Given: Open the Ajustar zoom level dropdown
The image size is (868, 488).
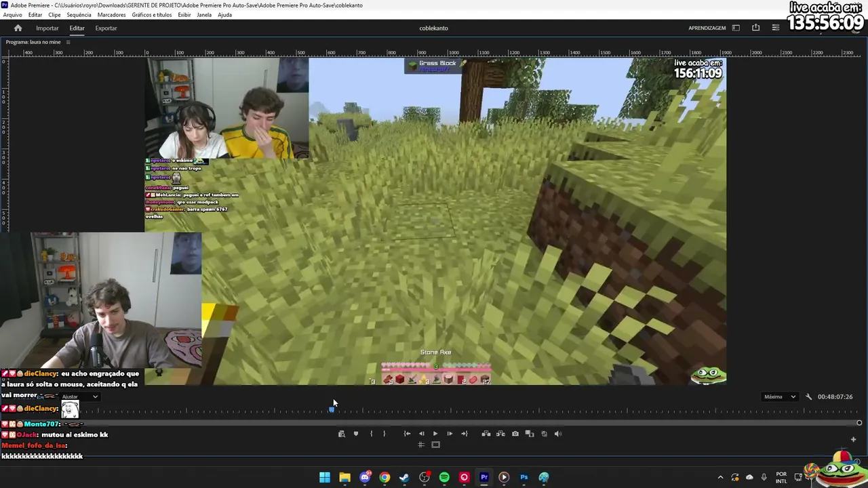Looking at the screenshot, I should [x=80, y=396].
